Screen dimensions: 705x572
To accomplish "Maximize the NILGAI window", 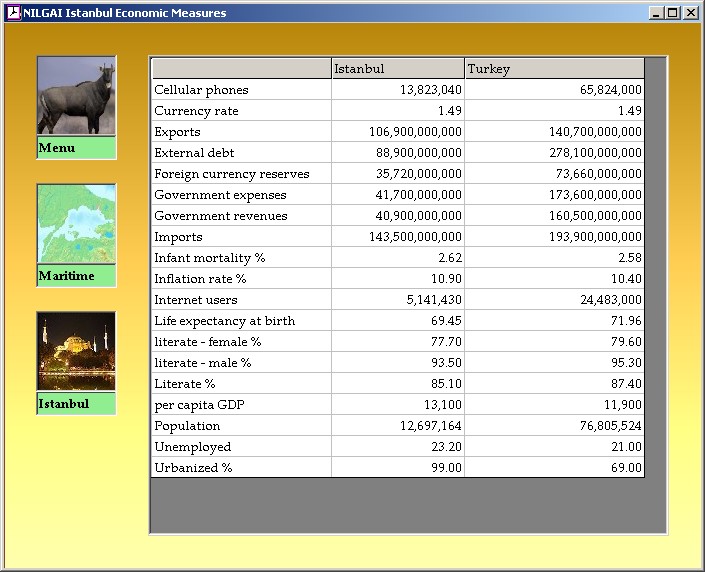I will point(673,13).
